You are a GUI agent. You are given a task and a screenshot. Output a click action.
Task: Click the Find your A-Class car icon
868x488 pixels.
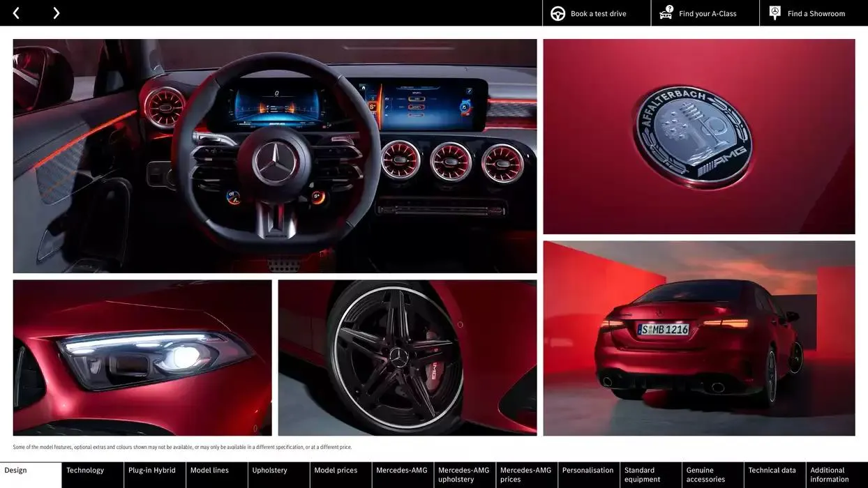pyautogui.click(x=664, y=14)
